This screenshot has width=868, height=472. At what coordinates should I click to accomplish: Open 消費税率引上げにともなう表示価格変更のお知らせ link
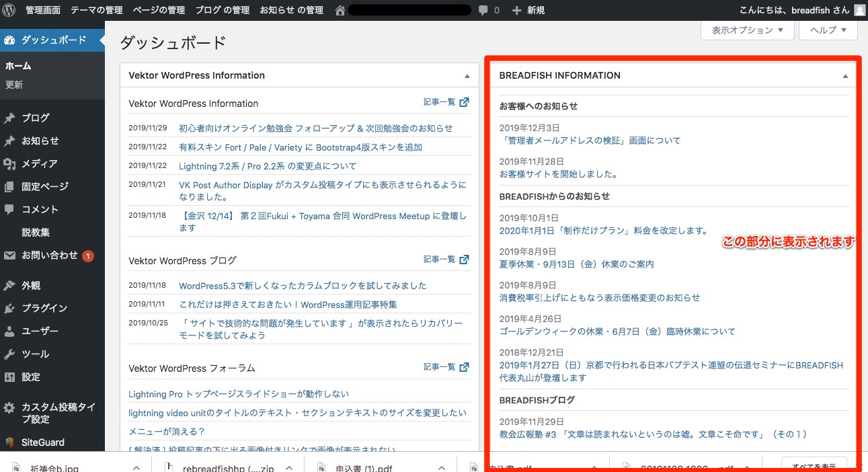click(600, 297)
